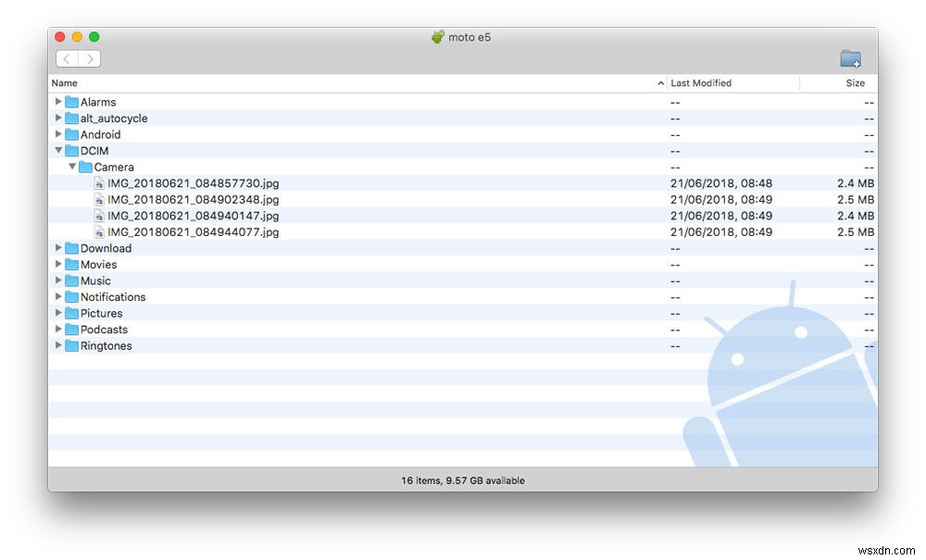Image resolution: width=926 pixels, height=560 pixels.
Task: Click the Pictures folder icon
Action: click(x=72, y=313)
